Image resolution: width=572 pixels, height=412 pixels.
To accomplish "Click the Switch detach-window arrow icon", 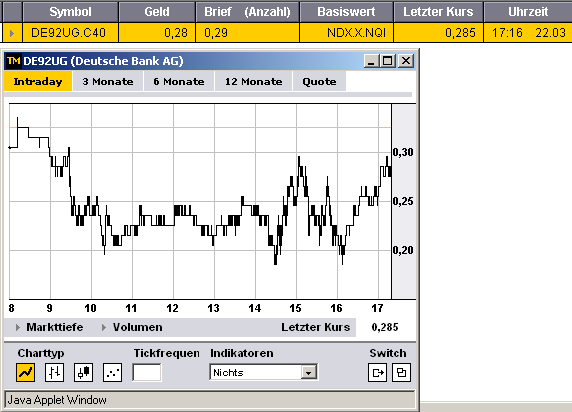I will pyautogui.click(x=377, y=373).
